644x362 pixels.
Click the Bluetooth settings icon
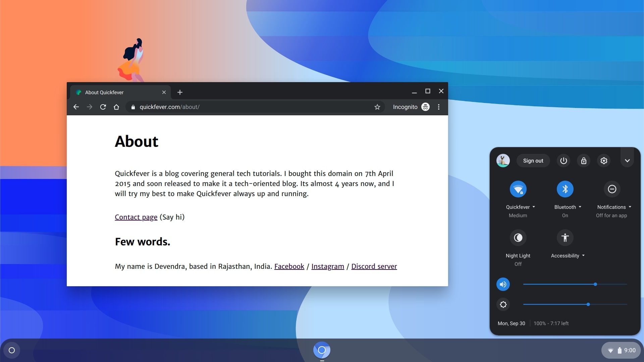pos(565,189)
